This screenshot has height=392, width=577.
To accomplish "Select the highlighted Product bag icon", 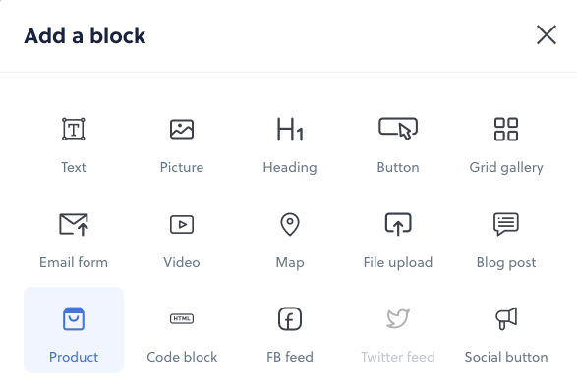I will pyautogui.click(x=74, y=319).
